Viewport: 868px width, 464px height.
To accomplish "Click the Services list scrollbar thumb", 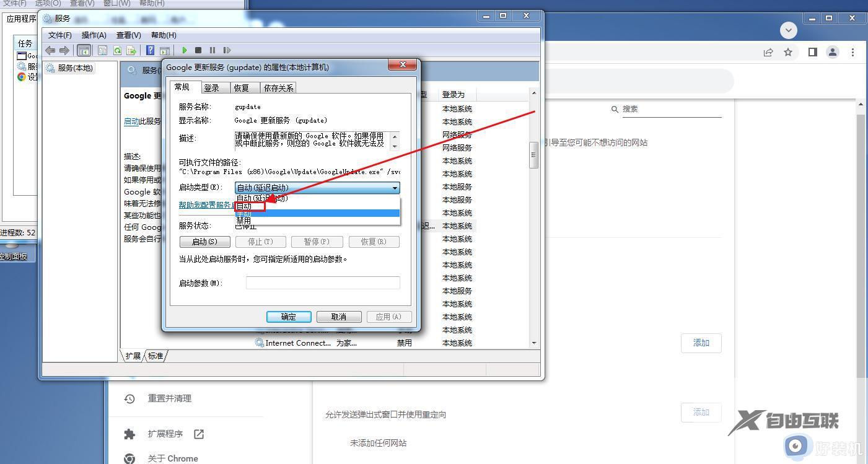I will coord(534,155).
